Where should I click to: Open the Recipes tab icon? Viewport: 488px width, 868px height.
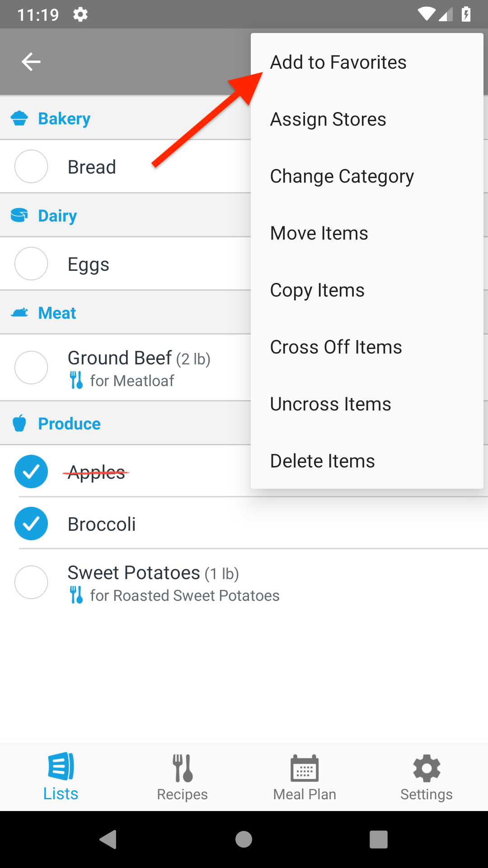coord(183,768)
